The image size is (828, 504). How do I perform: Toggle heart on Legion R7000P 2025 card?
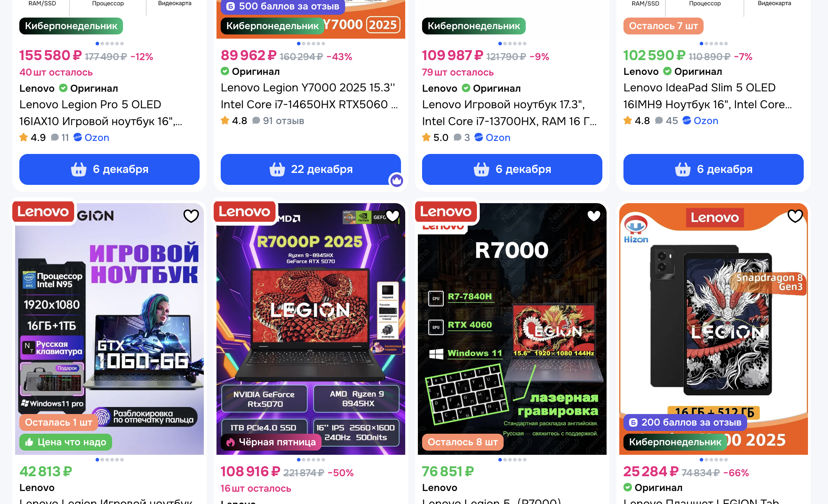click(x=393, y=216)
